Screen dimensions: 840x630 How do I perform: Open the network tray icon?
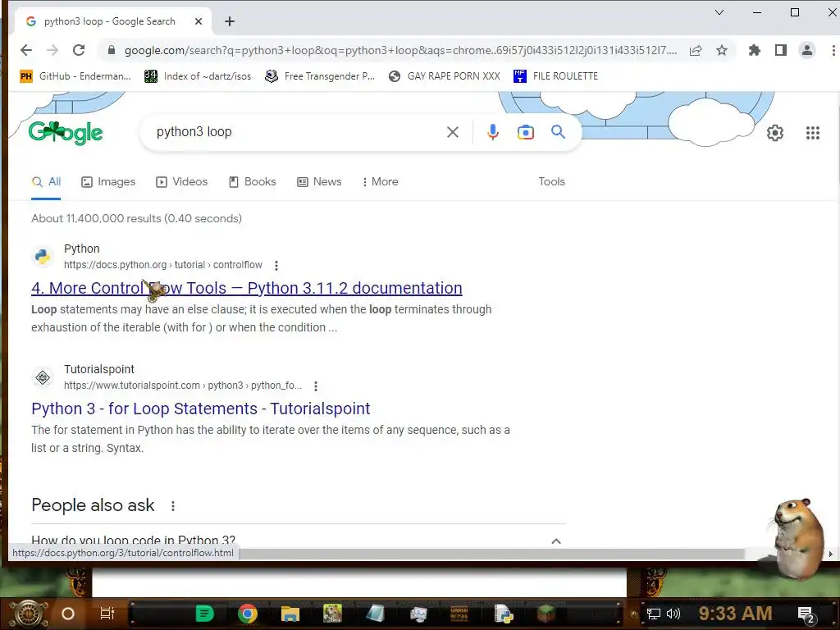click(654, 614)
